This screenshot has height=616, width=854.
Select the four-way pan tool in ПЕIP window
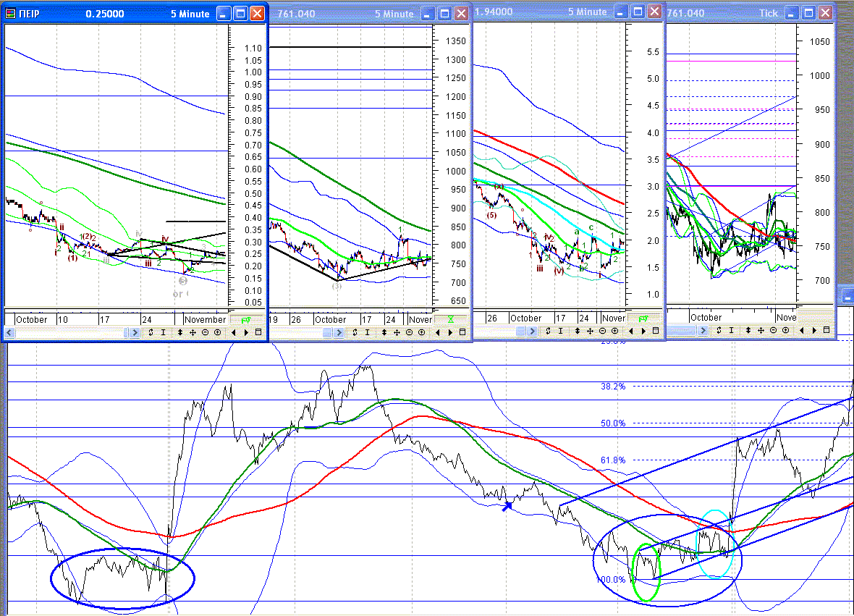[193, 332]
